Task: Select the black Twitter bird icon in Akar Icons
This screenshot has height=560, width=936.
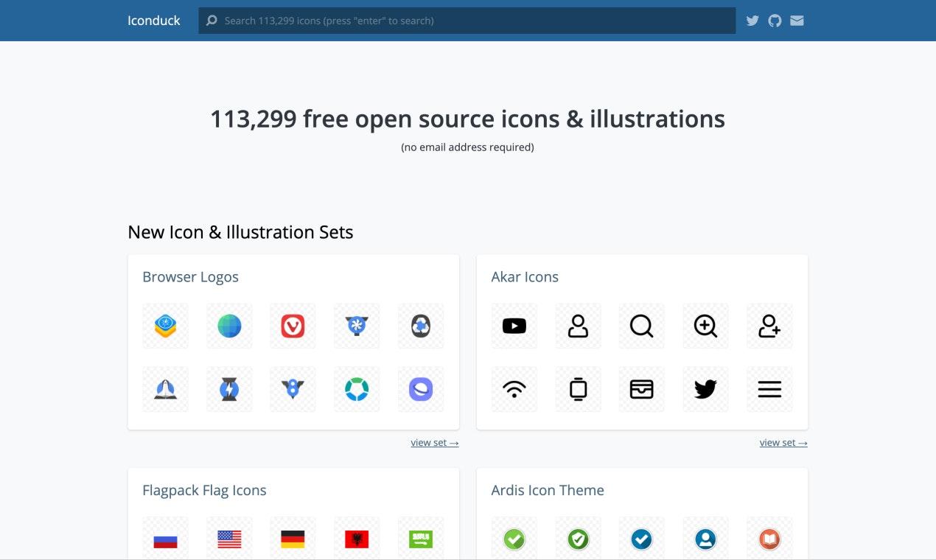Action: [x=705, y=389]
